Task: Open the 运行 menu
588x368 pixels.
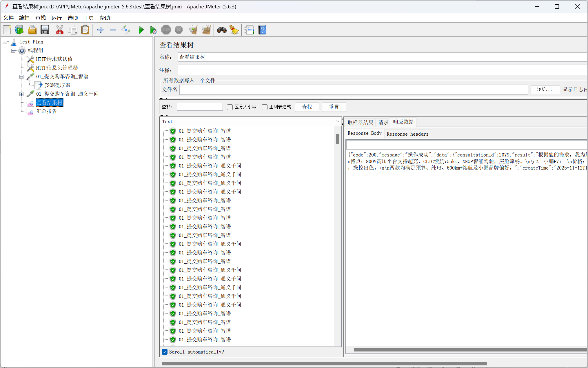Action: (x=57, y=18)
